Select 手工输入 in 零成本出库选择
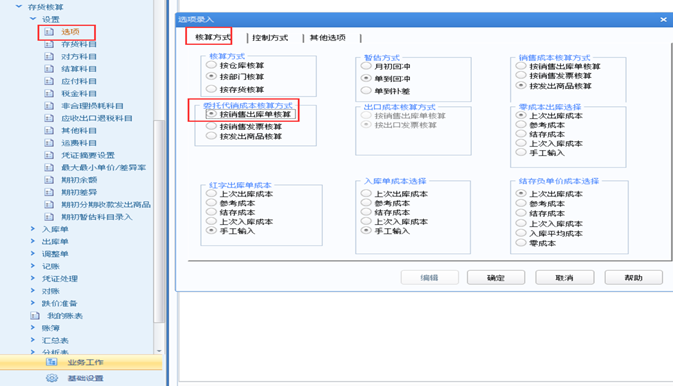Viewport: 673px width, 386px height. click(521, 152)
